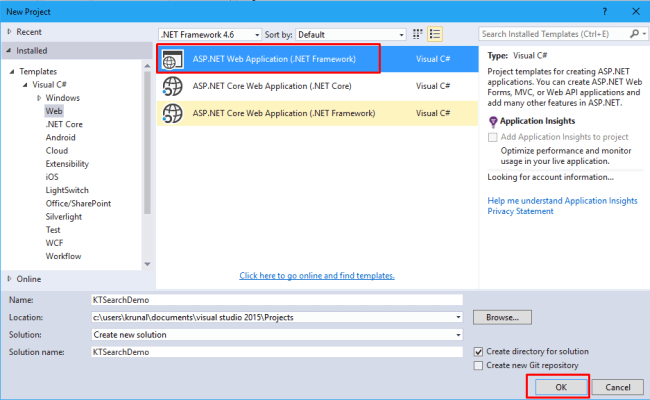Click the Browse... button
650x400 pixels.
pos(502,318)
